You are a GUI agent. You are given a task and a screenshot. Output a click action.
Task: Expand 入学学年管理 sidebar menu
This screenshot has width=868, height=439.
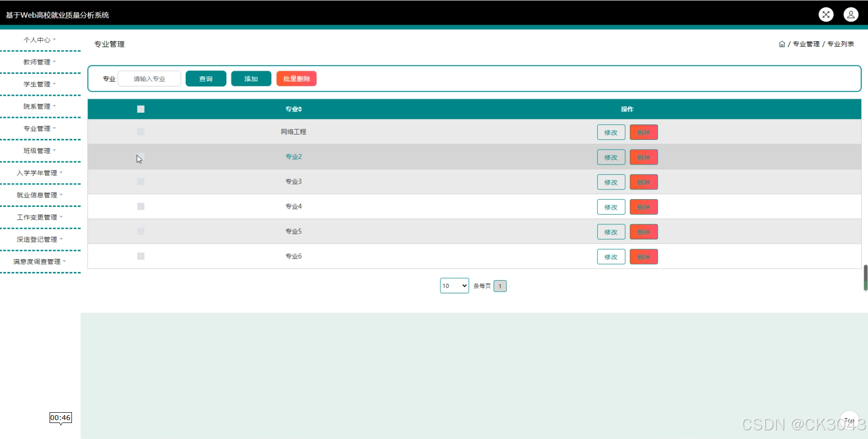[40, 173]
